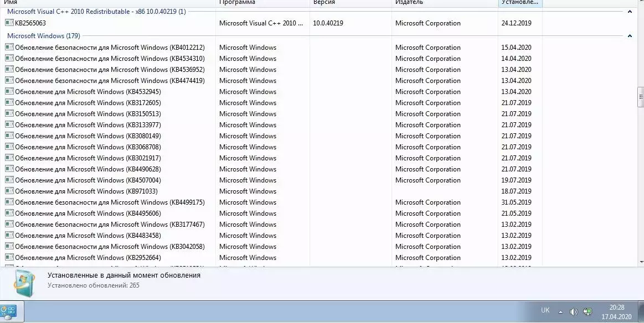Select the update icon for KB4012212
This screenshot has width=644, height=323.
[x=9, y=47]
